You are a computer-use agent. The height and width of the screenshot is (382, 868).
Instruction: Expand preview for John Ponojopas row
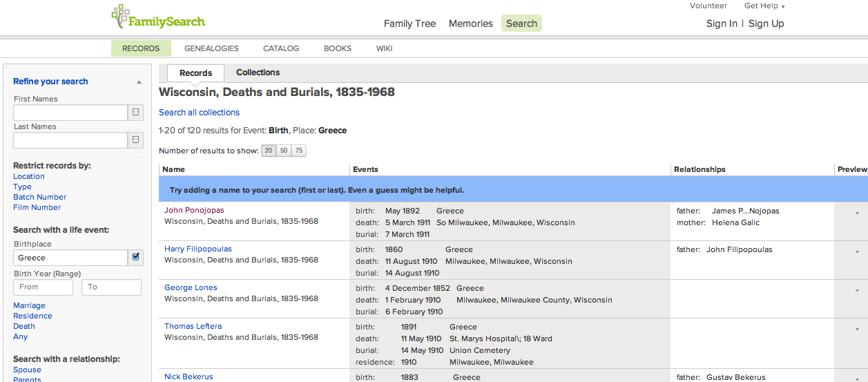857,213
